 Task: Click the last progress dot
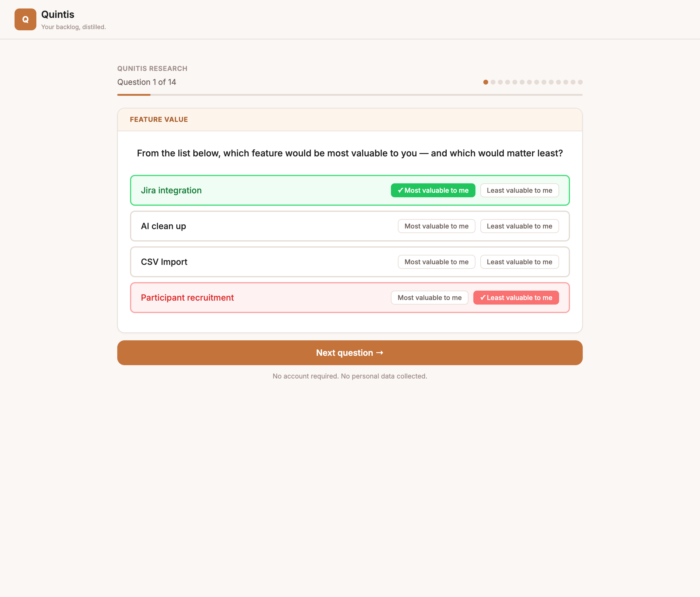580,82
